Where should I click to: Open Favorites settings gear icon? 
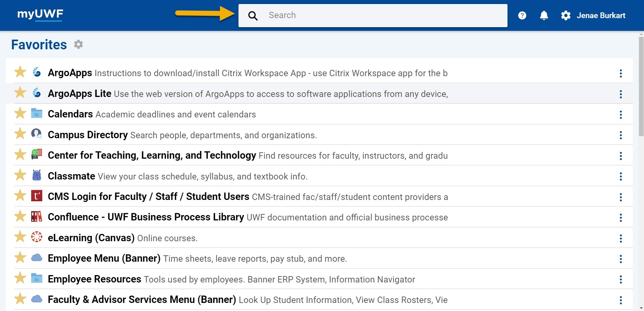tap(78, 44)
